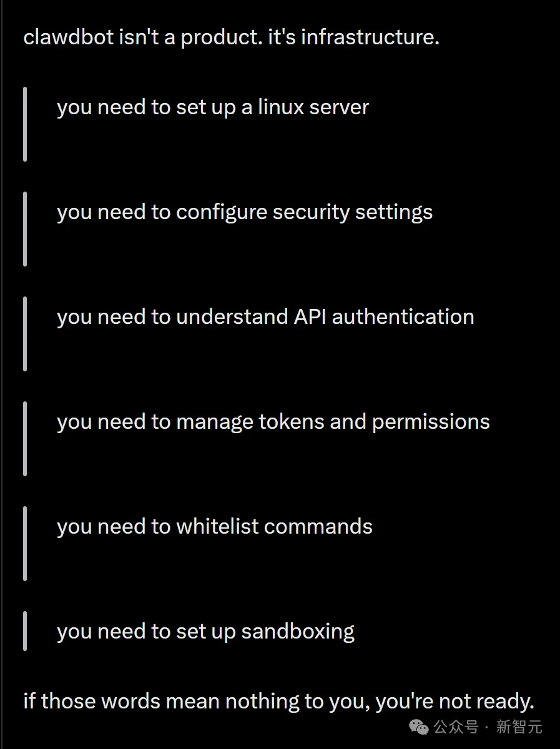
Task: Click the quote bar beside tokens and permissions
Action: coord(25,439)
